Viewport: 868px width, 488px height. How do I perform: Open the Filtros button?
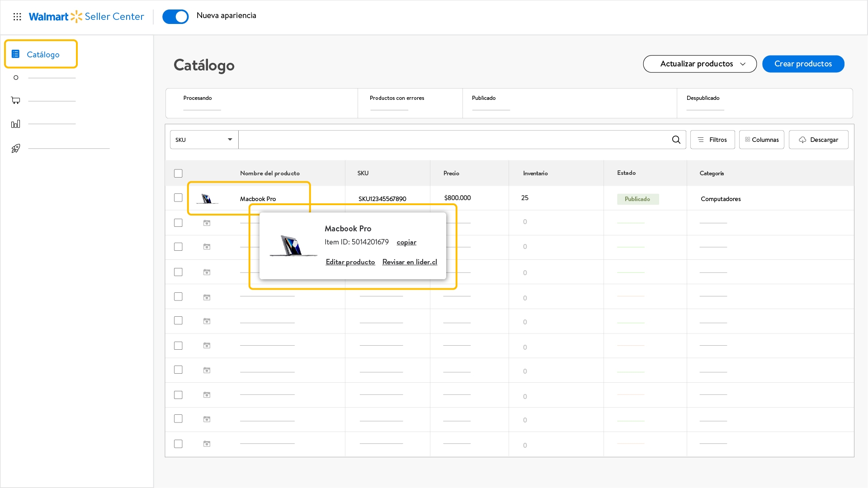click(712, 140)
